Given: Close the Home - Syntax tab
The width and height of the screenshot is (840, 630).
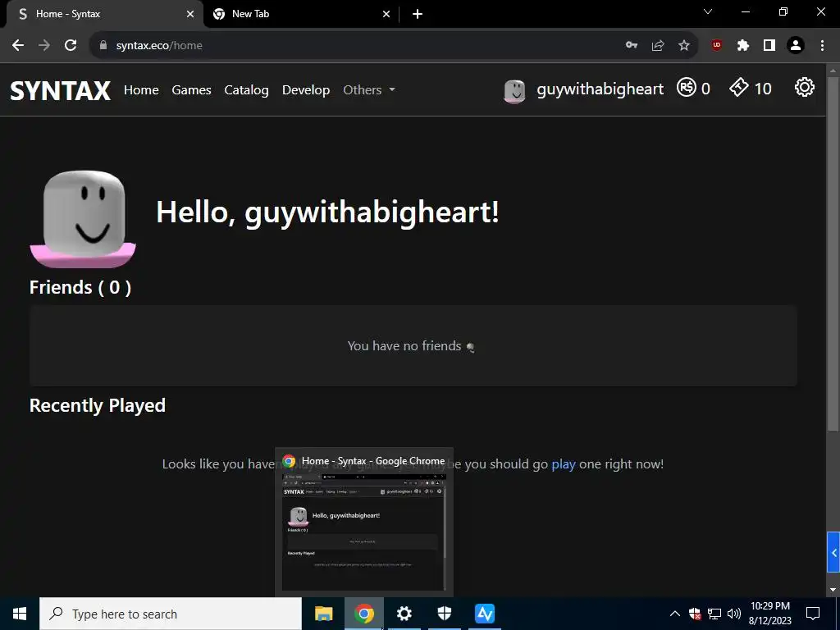Looking at the screenshot, I should (190, 14).
